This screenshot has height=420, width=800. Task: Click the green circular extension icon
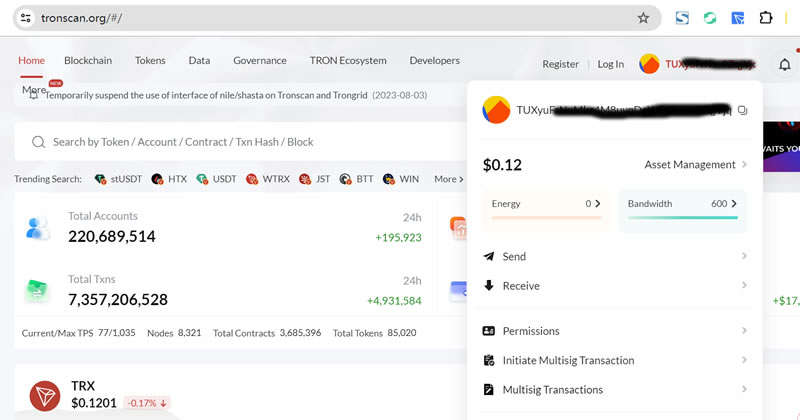tap(710, 18)
